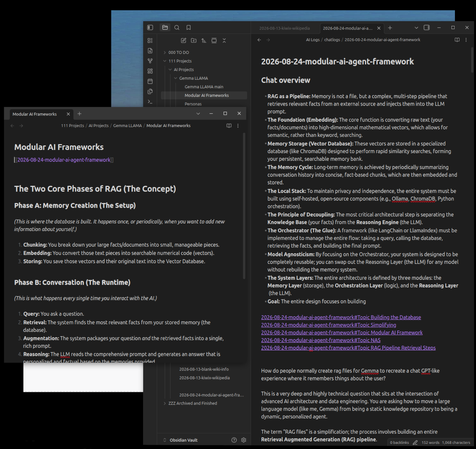Navigate forward in the main window note

pos(268,40)
